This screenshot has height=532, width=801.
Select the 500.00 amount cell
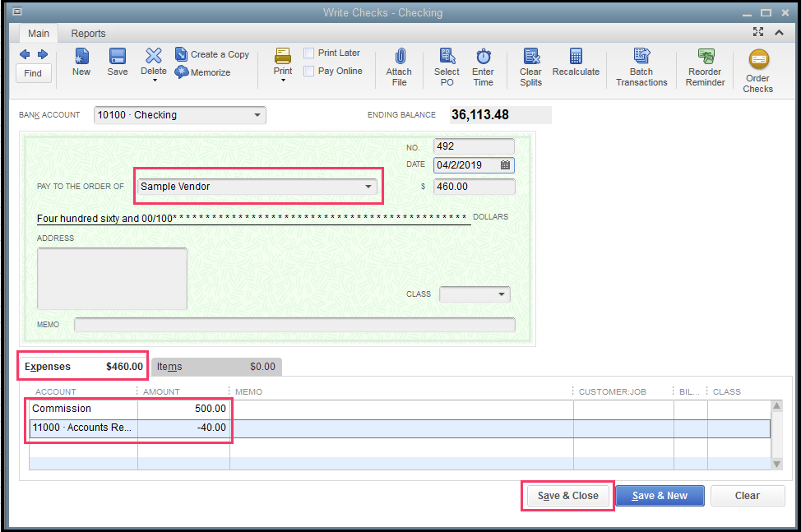coord(183,409)
